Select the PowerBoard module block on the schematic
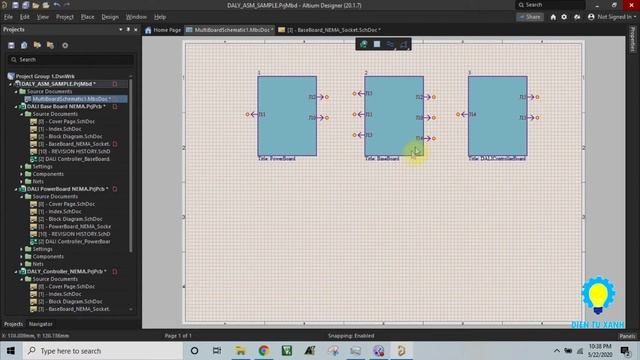The height and width of the screenshot is (360, 640). (x=287, y=116)
